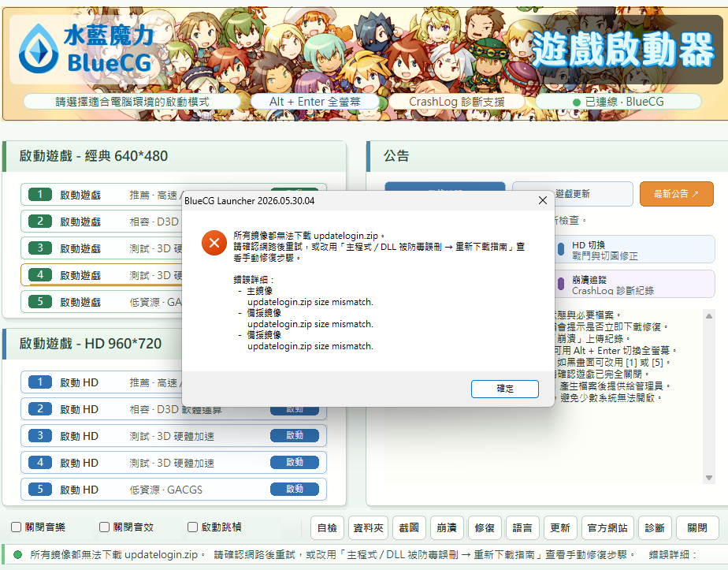728x570 pixels.
Task: Open the 最新公告 orange link button
Action: pyautogui.click(x=677, y=194)
